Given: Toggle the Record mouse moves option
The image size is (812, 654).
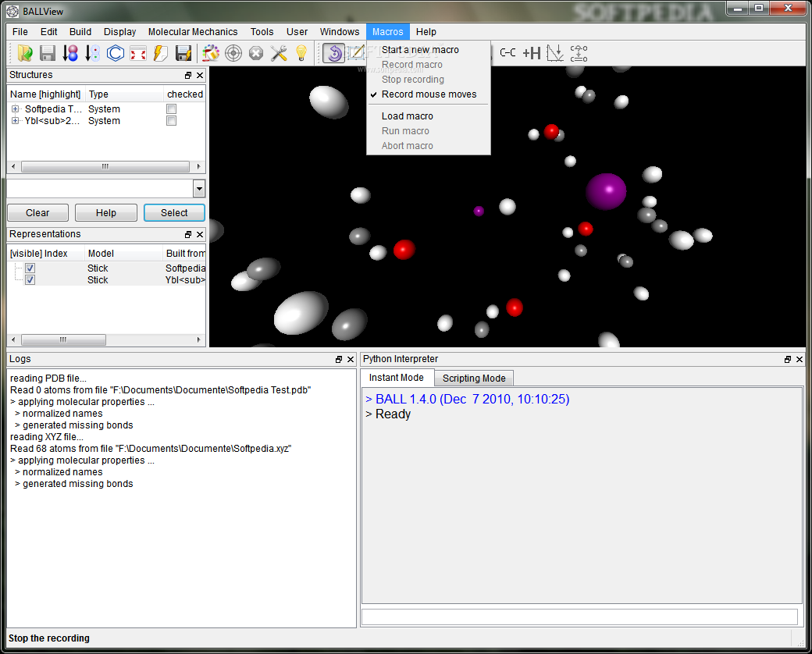Looking at the screenshot, I should [429, 94].
